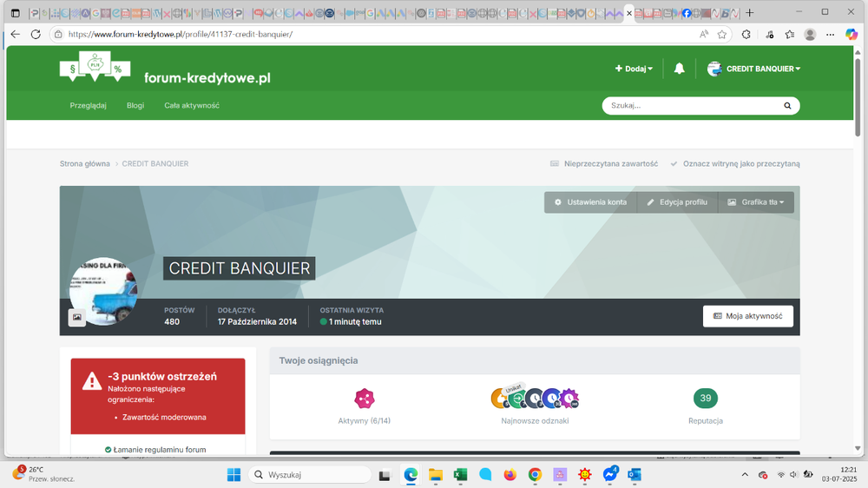The image size is (868, 488).
Task: Open the Edge settings ellipsis menu
Action: (831, 35)
